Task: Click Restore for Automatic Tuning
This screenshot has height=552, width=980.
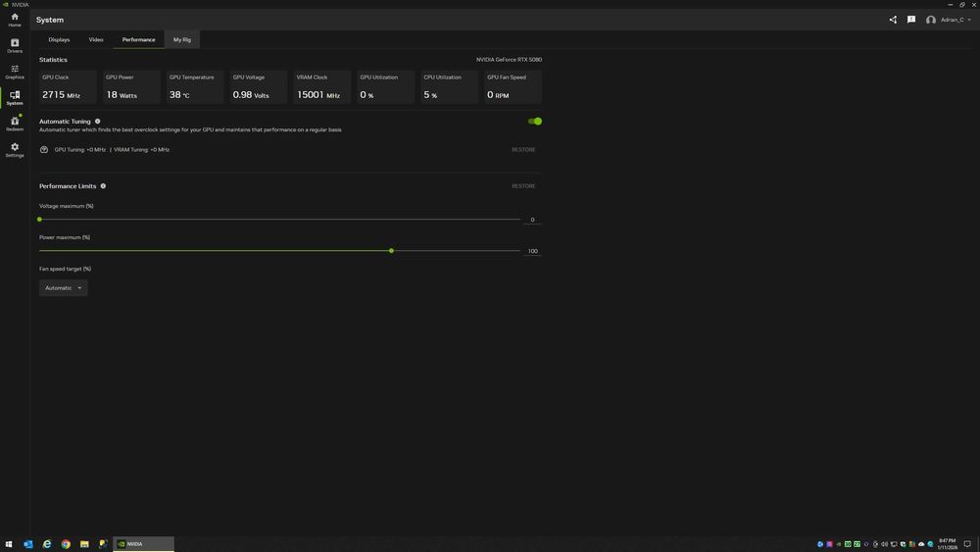Action: coord(523,149)
